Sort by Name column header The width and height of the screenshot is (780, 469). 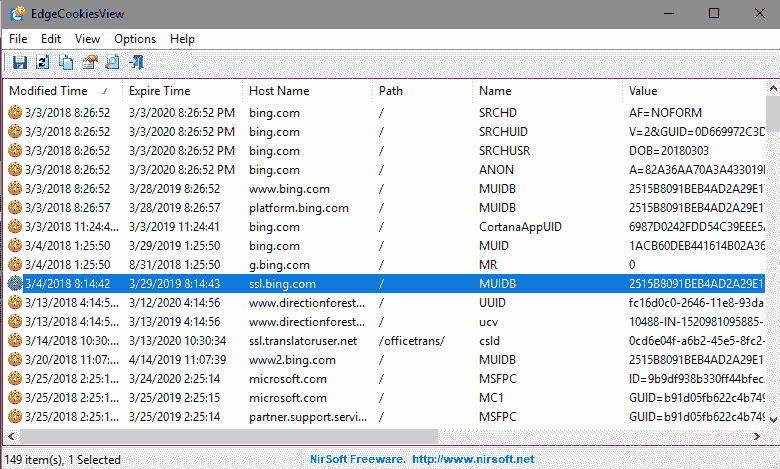pos(548,91)
